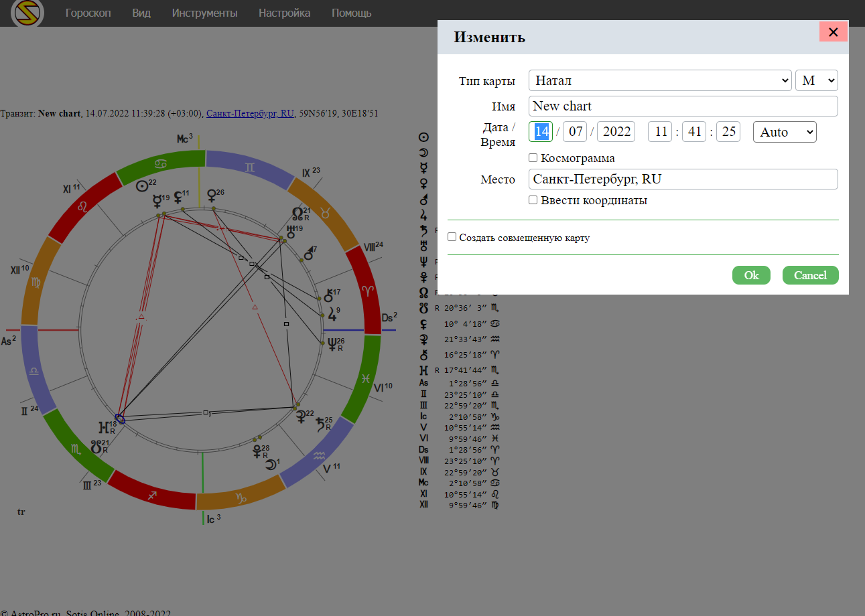Click the Sun glyph in the chart
The height and width of the screenshot is (616, 865).
[x=141, y=187]
